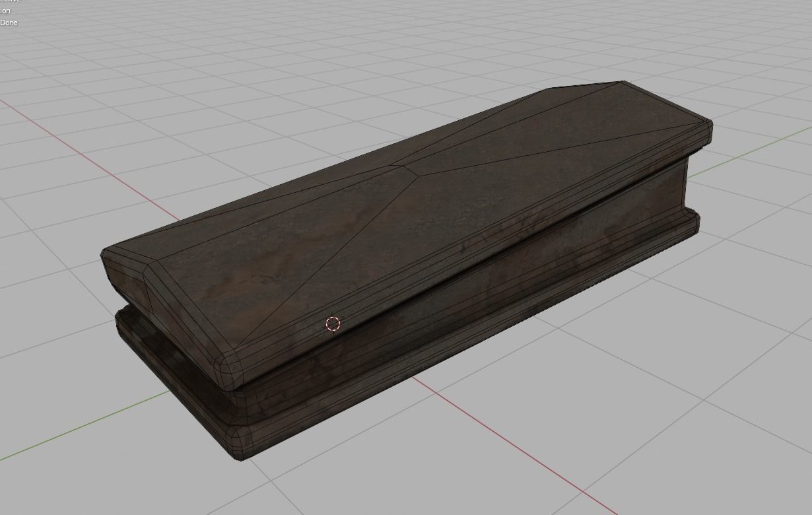Click the 3D cursor on the coffin lid
This screenshot has height=515, width=812.
[x=333, y=324]
